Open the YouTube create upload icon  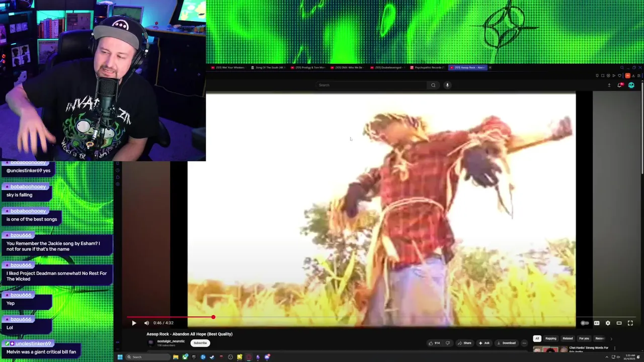pos(609,85)
